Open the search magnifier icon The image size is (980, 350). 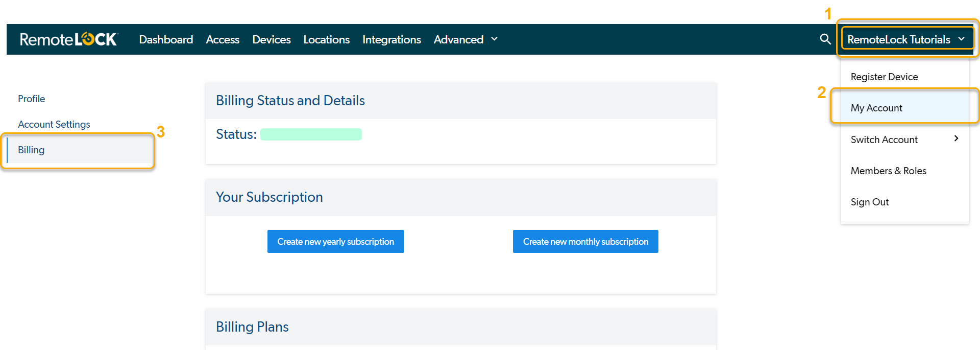825,39
